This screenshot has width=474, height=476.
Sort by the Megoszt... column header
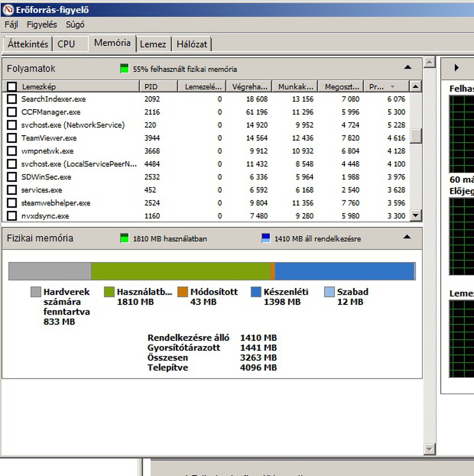pos(341,86)
